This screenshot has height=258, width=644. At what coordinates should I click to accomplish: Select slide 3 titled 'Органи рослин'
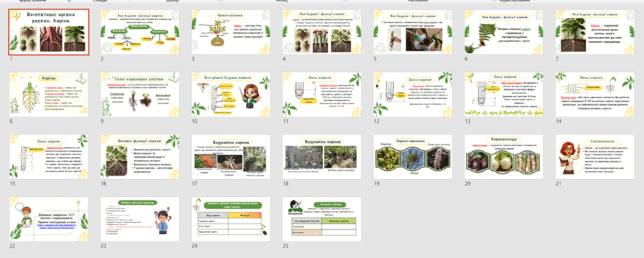click(x=230, y=32)
